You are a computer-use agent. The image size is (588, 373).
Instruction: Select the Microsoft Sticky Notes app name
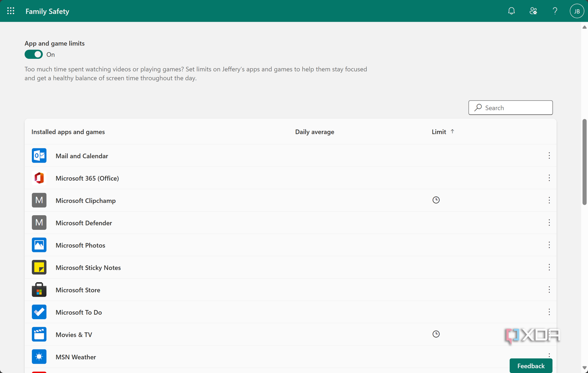click(x=88, y=268)
